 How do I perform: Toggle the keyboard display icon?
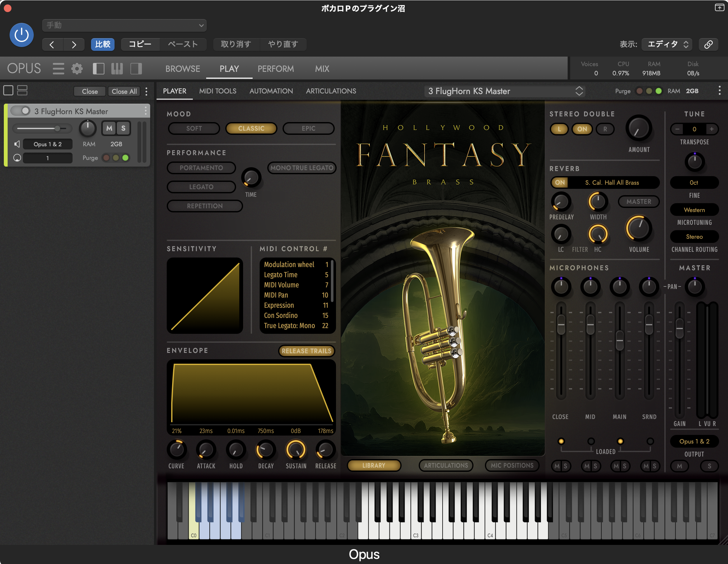(x=117, y=69)
